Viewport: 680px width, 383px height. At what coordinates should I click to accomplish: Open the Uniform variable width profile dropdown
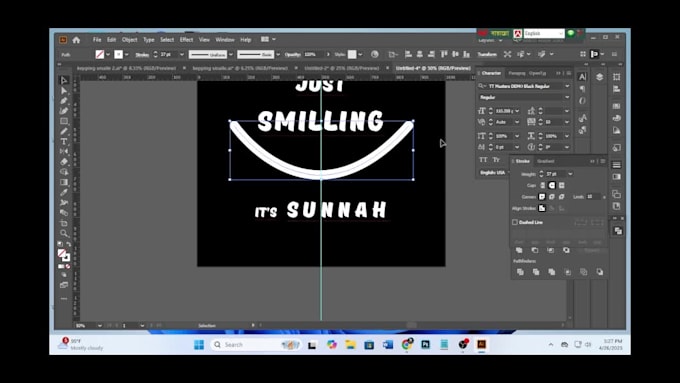[230, 55]
